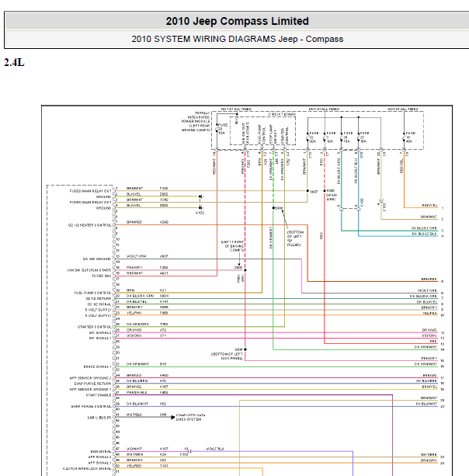469x476 pixels.
Task: Click the 'EVAP PURGE RETURN' pin label
Action: (x=92, y=384)
